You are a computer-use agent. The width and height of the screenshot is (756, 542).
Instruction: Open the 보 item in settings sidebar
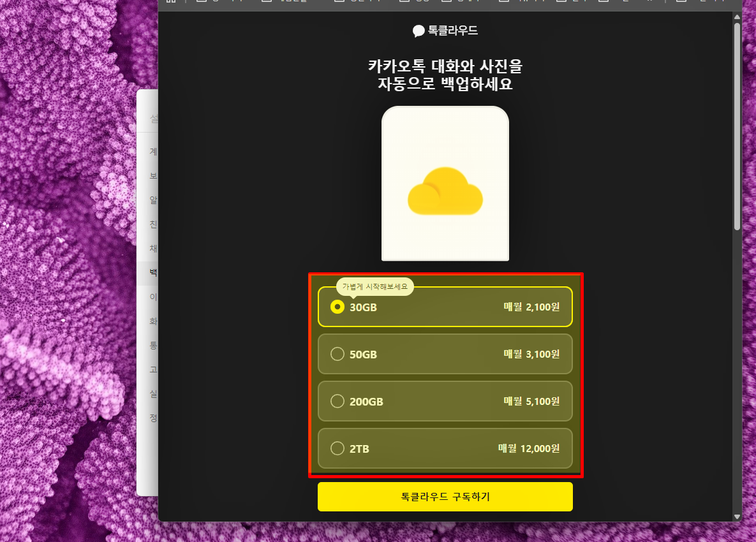click(153, 176)
